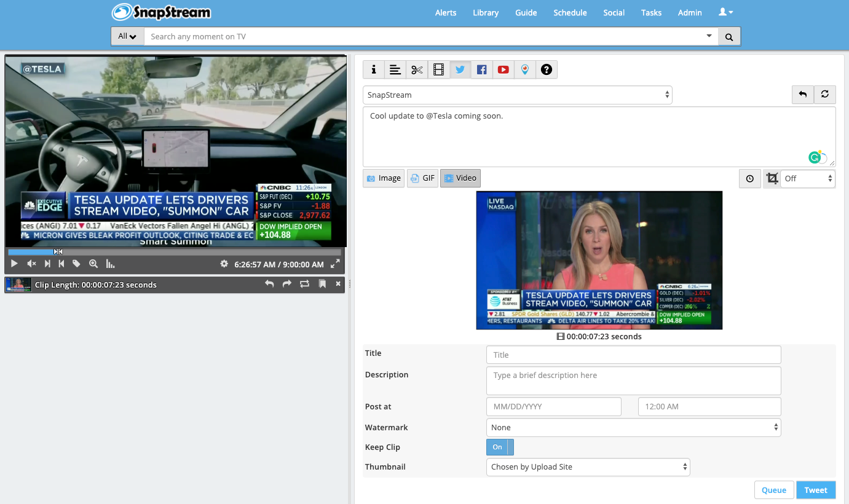
Task: Open the YouTube upload tab
Action: point(503,70)
